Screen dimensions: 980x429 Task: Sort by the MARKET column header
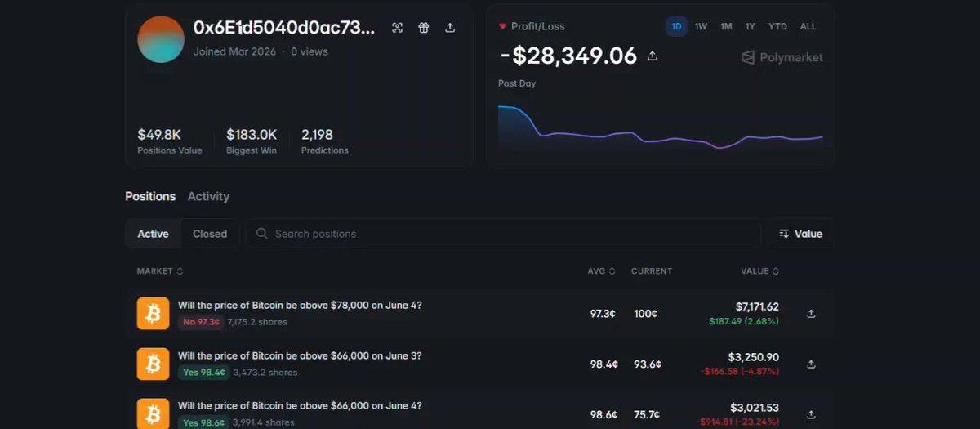[160, 271]
